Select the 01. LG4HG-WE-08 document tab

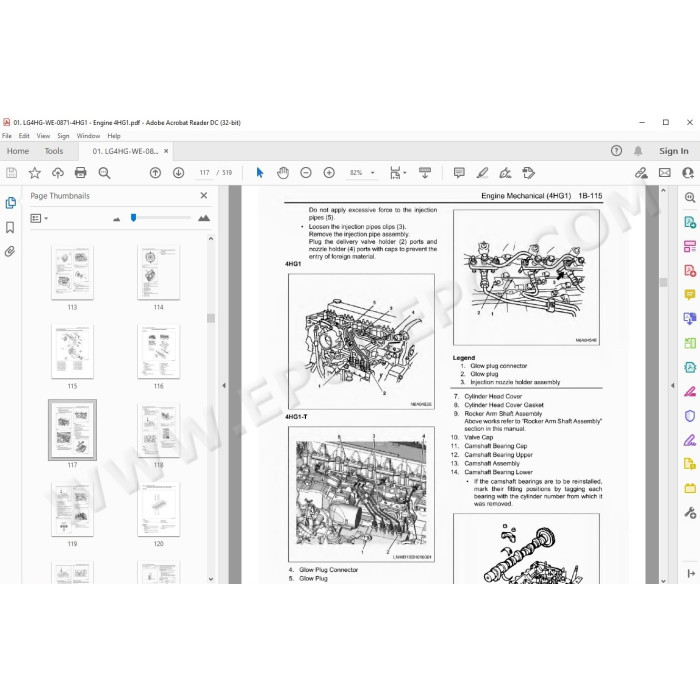coord(125,151)
